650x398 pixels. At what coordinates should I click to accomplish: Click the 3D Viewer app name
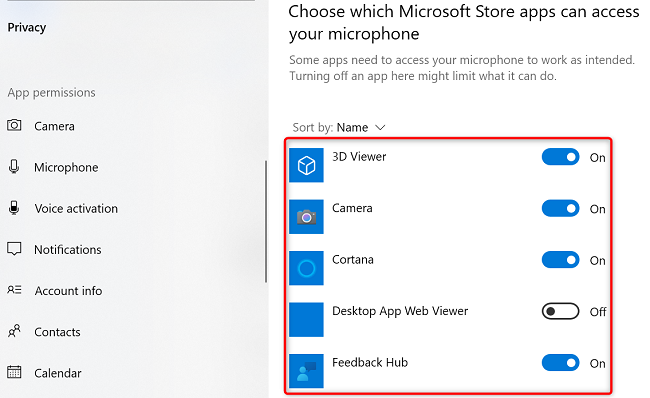359,156
